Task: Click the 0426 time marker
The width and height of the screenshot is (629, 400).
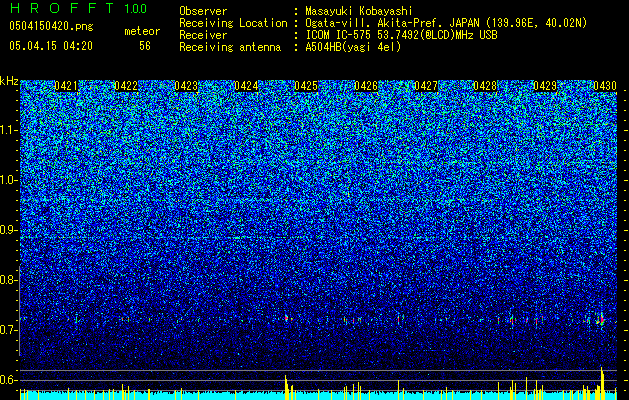Action: click(366, 86)
